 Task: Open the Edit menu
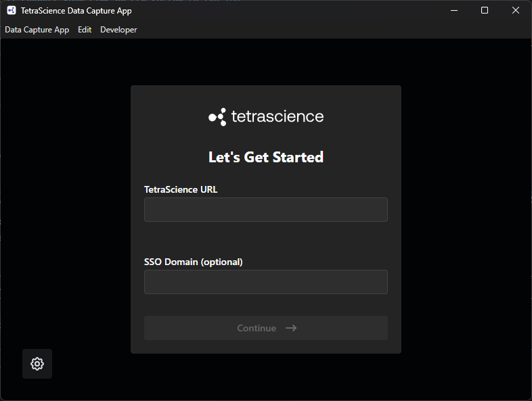(x=85, y=30)
